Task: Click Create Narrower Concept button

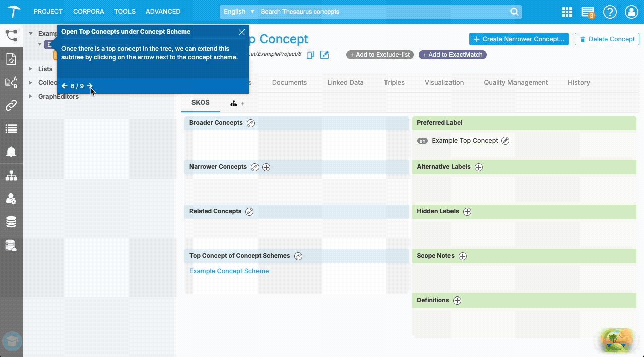Action: (x=519, y=39)
